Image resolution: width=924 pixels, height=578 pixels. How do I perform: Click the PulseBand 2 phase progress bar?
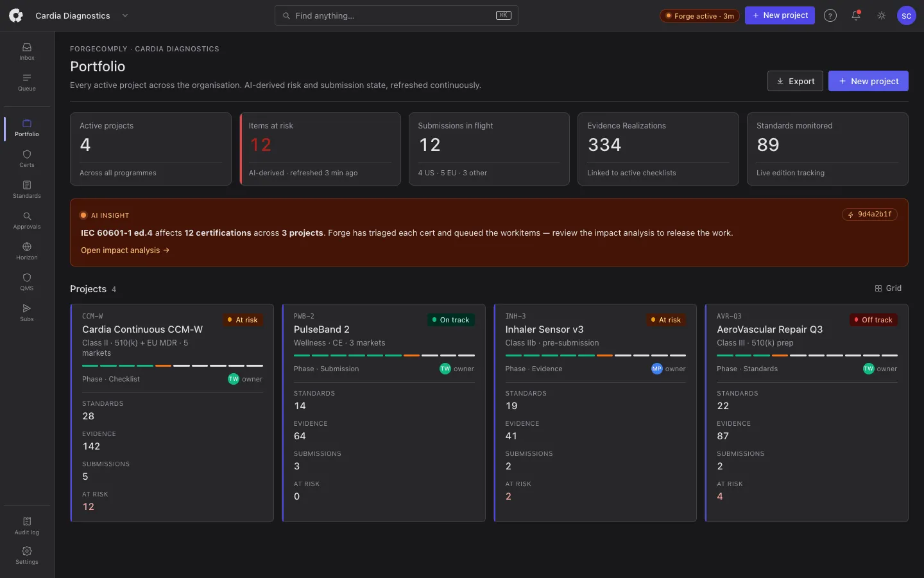[x=384, y=355]
